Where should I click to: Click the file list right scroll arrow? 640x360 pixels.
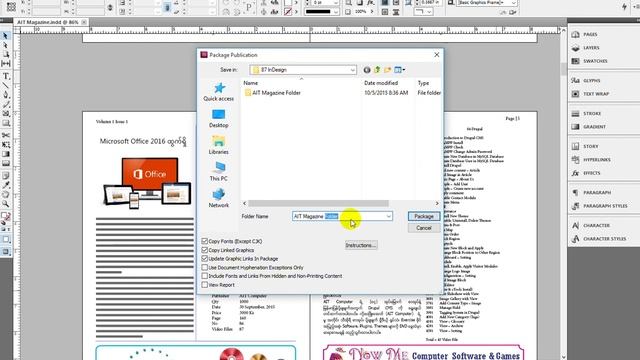[437, 203]
